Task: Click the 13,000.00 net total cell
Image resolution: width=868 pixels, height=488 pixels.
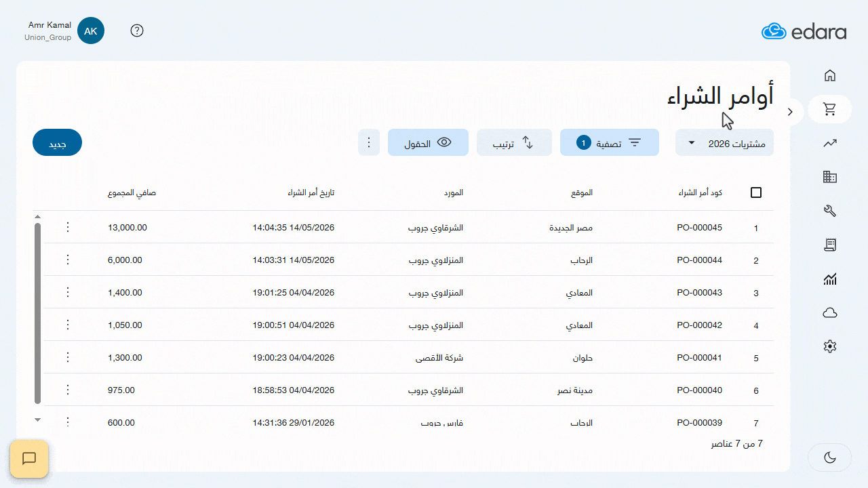Action: coord(127,228)
